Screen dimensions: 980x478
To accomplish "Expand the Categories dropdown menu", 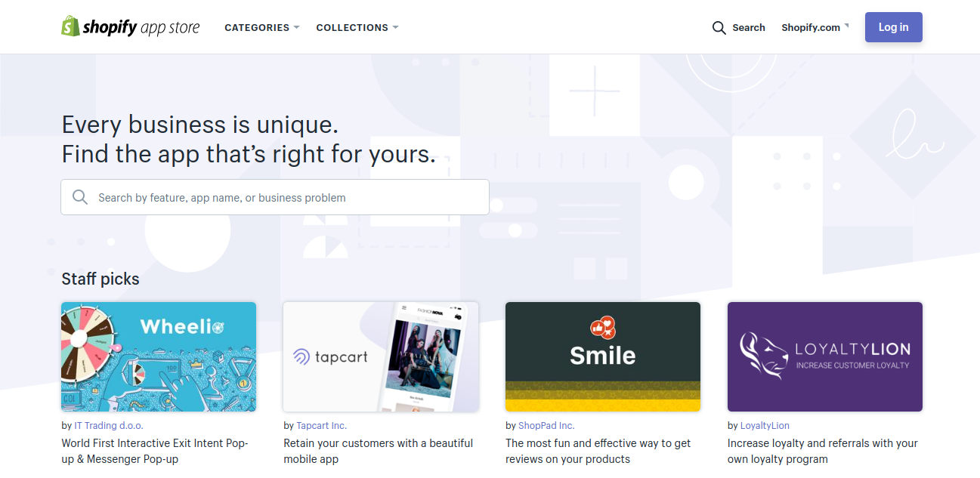I will (x=262, y=27).
